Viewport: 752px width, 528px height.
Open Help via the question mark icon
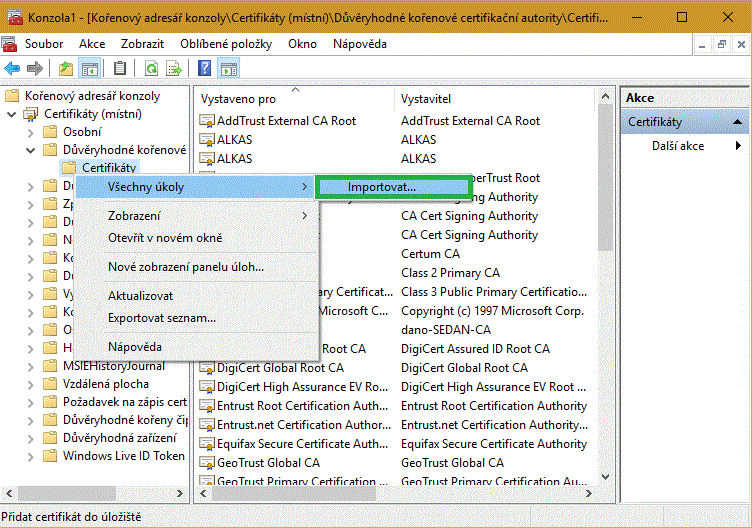pos(204,68)
